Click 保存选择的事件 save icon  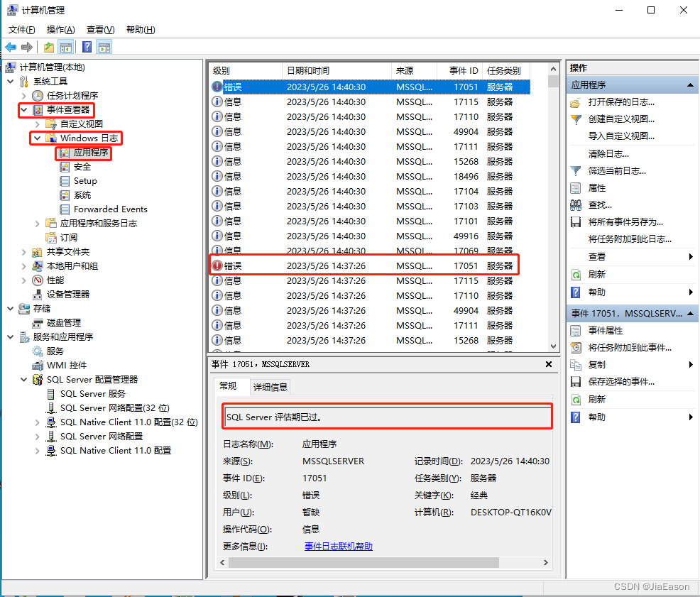pos(576,381)
